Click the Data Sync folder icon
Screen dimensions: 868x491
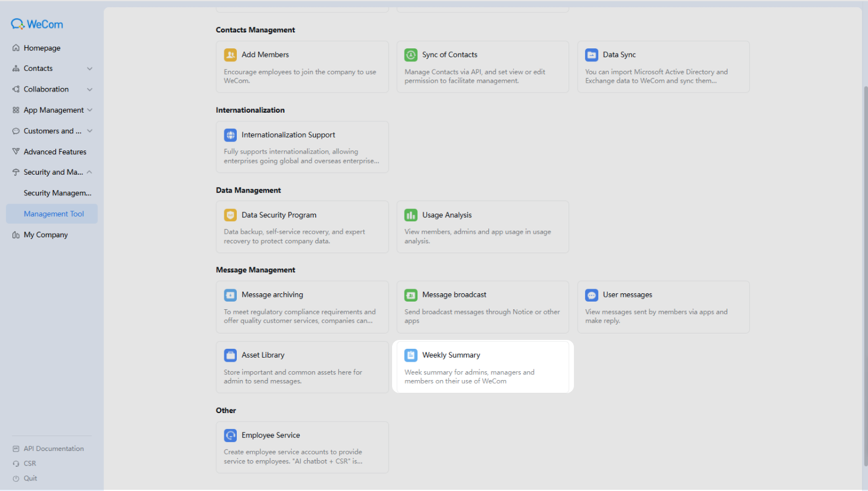592,55
